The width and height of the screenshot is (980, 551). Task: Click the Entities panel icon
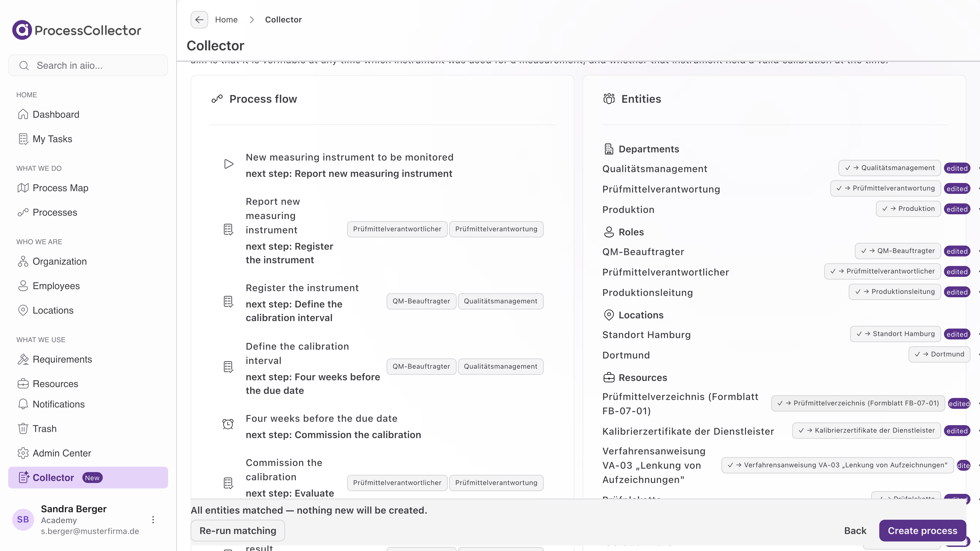coord(609,99)
